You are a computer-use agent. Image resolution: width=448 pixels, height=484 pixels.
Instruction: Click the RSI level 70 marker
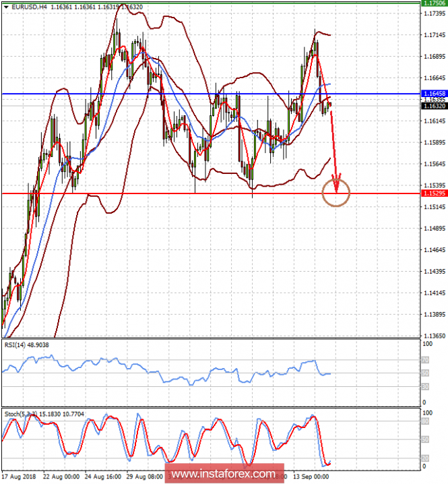[425, 360]
